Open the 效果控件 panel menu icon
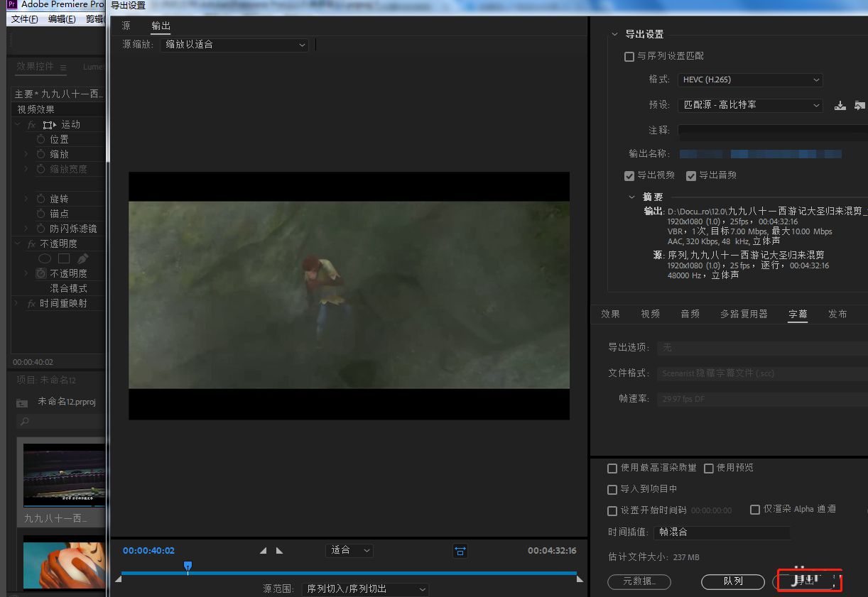 click(63, 67)
